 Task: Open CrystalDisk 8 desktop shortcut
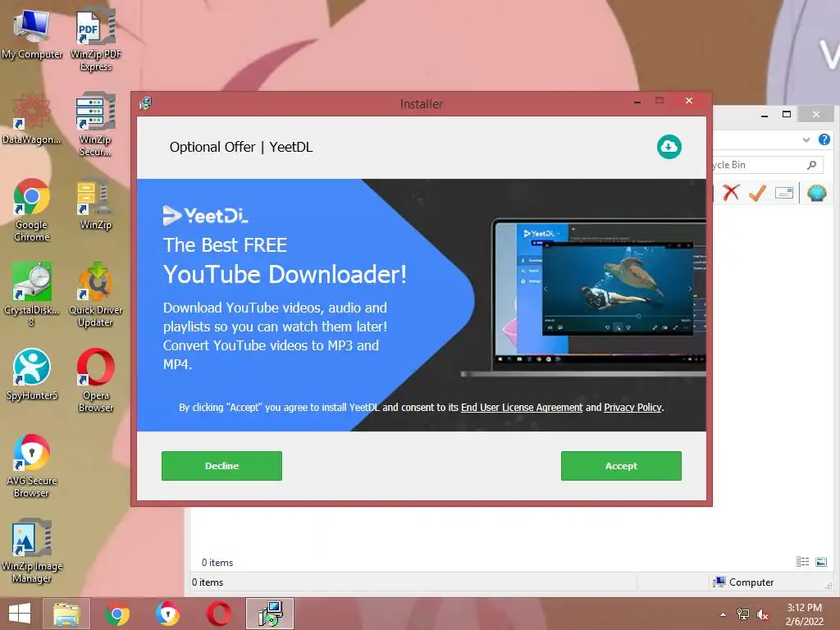coord(32,294)
